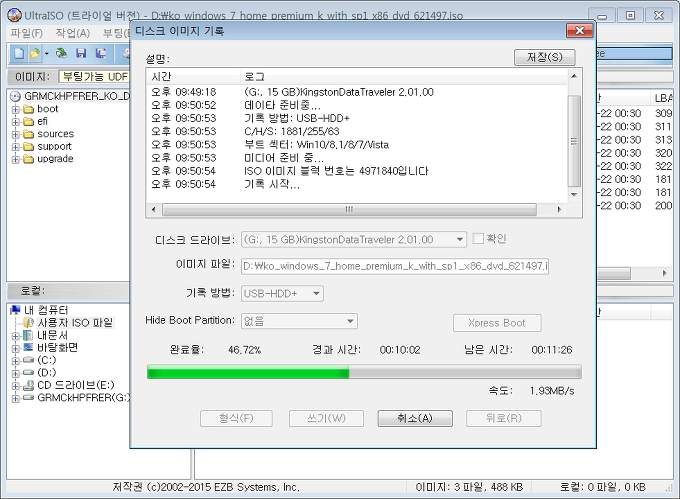
Task: Click the (C:) drive icon
Action: click(28, 360)
